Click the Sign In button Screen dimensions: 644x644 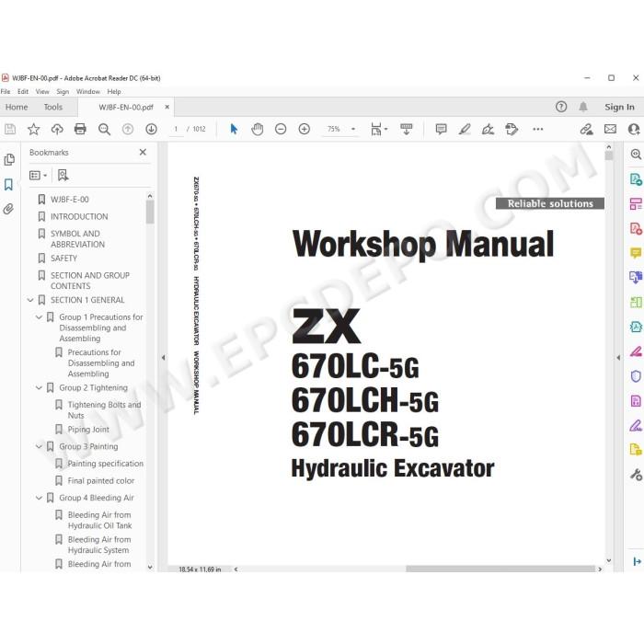pyautogui.click(x=619, y=108)
